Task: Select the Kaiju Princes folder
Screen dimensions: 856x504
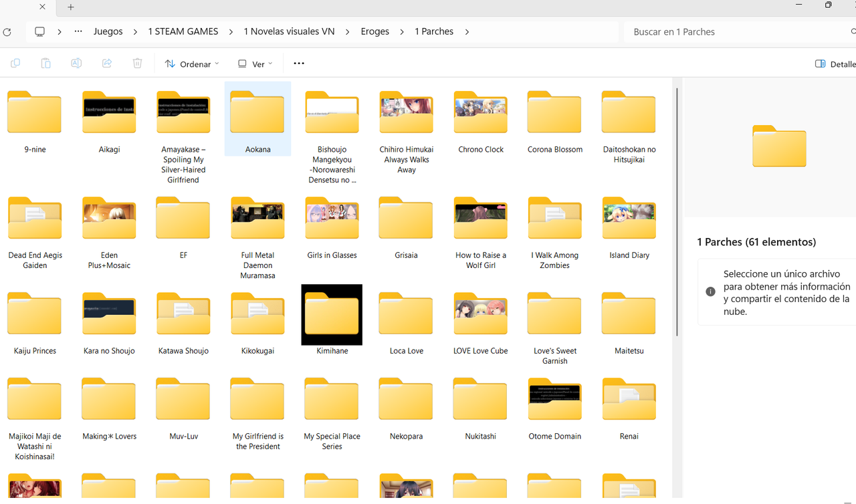Action: click(x=35, y=324)
